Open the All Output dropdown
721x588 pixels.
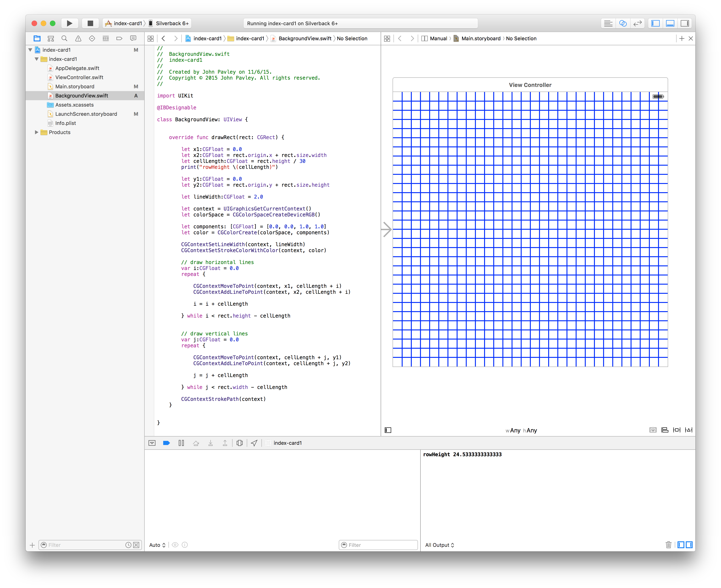coord(439,545)
